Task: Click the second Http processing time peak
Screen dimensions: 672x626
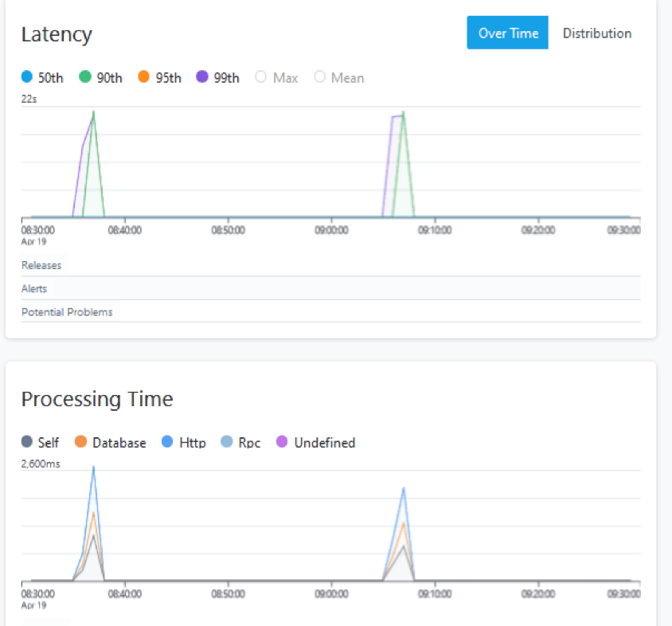Action: pos(404,488)
